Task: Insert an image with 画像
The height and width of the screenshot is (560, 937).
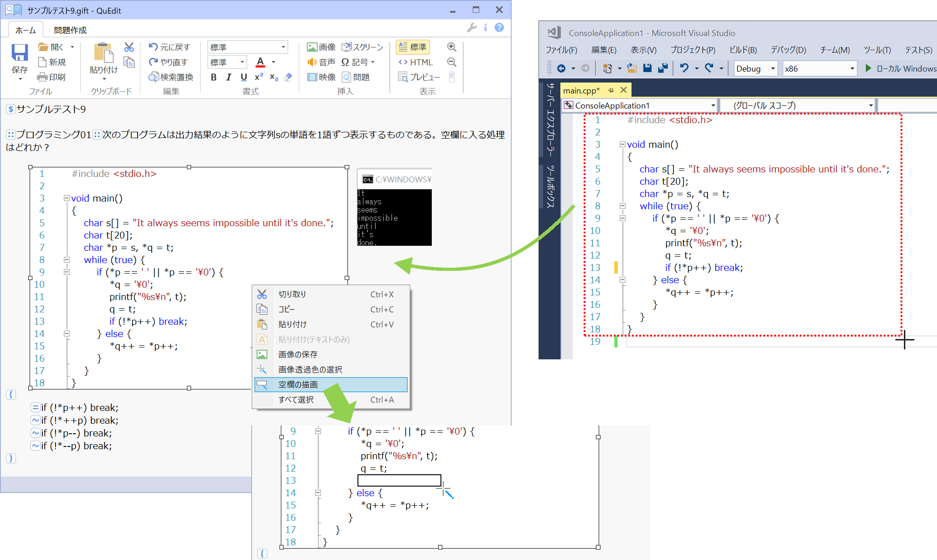Action: point(321,47)
